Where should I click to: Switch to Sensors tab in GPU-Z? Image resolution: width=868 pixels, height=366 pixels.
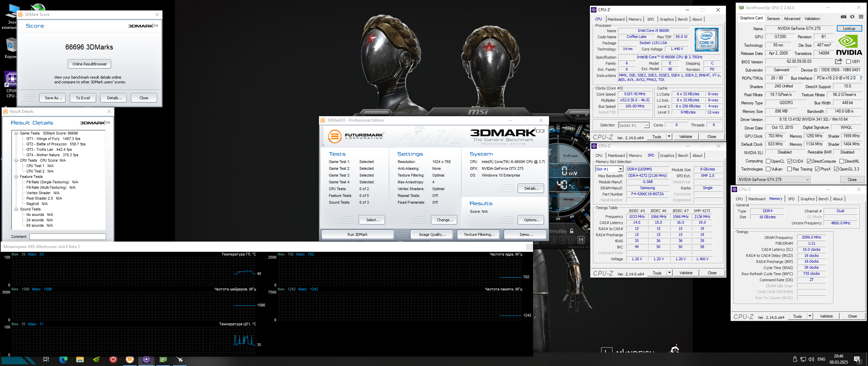[773, 19]
